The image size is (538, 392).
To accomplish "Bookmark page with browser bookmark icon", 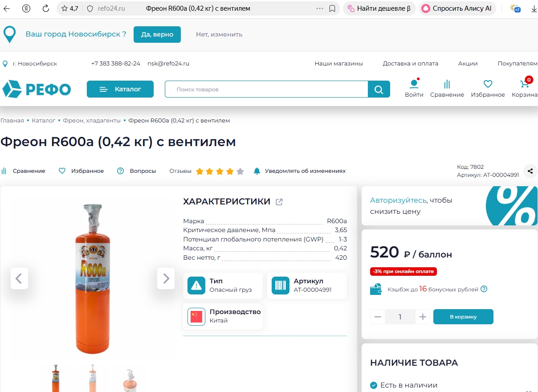I will click(332, 8).
